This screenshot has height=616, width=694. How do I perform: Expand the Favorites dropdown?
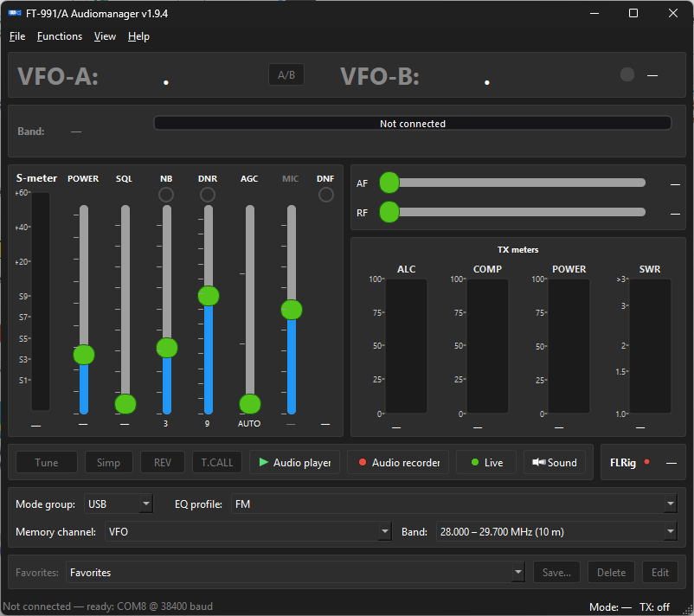click(x=517, y=572)
